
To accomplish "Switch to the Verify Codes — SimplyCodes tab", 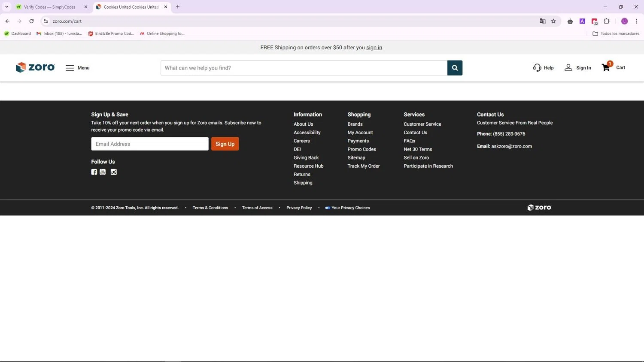I will pyautogui.click(x=49, y=7).
